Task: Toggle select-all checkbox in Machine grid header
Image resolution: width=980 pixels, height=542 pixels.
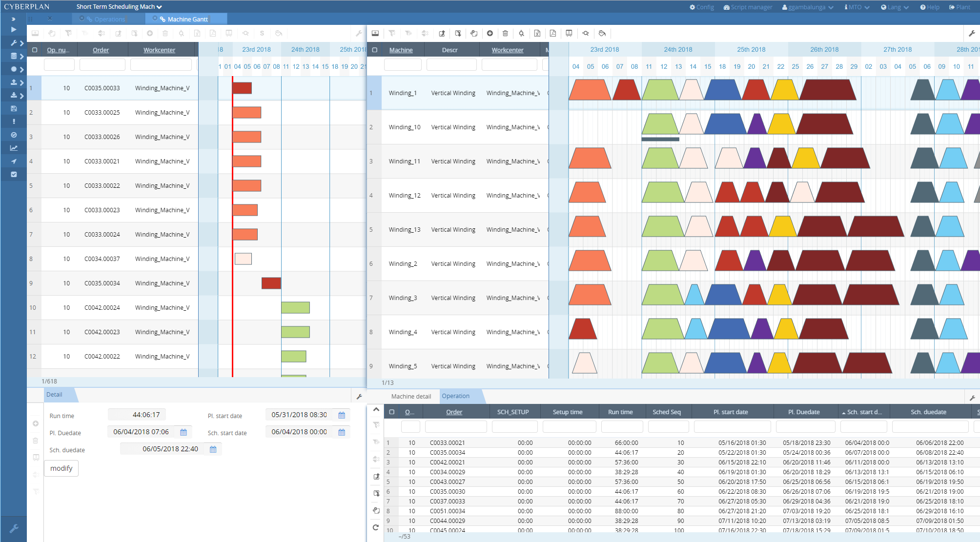Action: 375,50
